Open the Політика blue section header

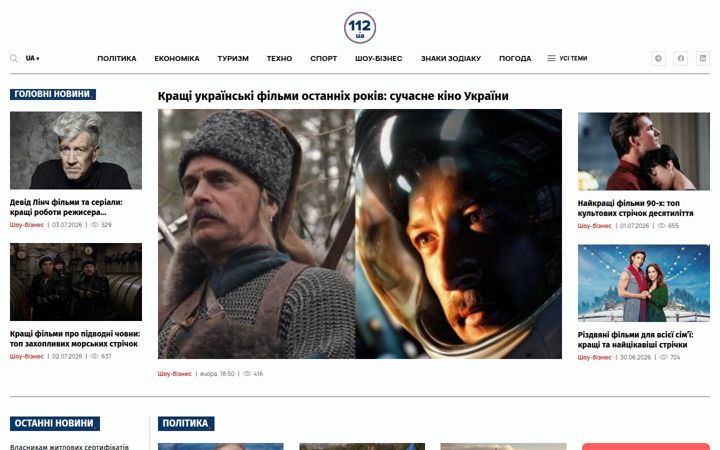(186, 423)
